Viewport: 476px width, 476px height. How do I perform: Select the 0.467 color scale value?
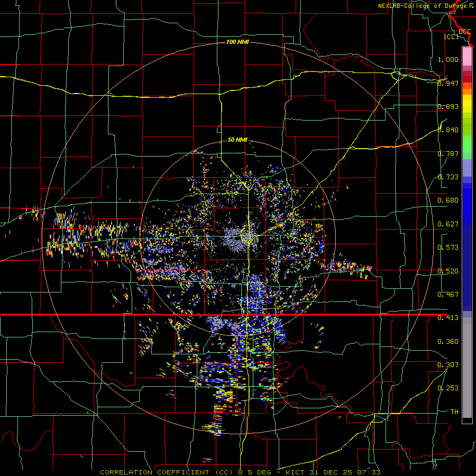click(x=448, y=295)
